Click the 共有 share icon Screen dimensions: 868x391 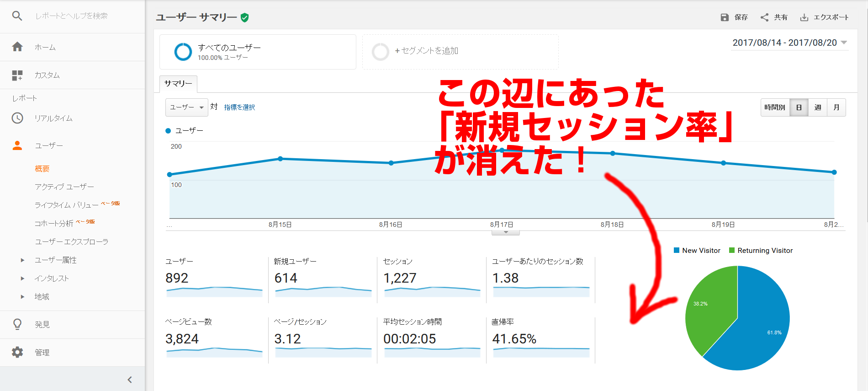[764, 17]
